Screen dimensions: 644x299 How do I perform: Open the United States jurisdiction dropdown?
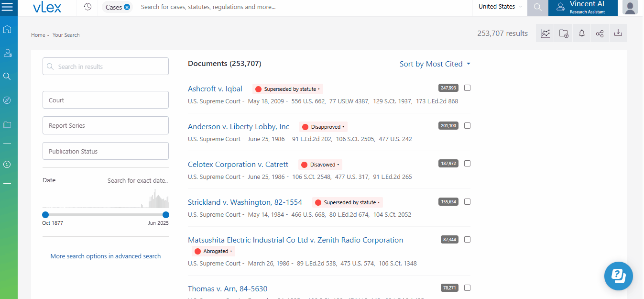click(500, 7)
